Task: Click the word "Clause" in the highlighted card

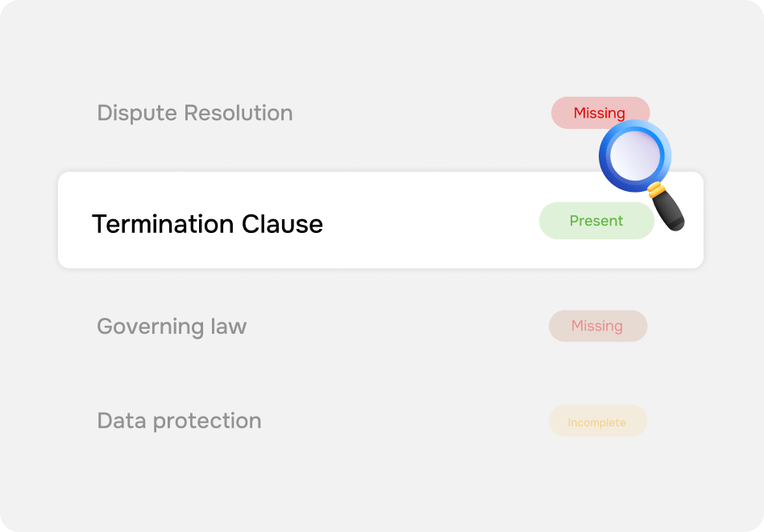Action: 282,224
